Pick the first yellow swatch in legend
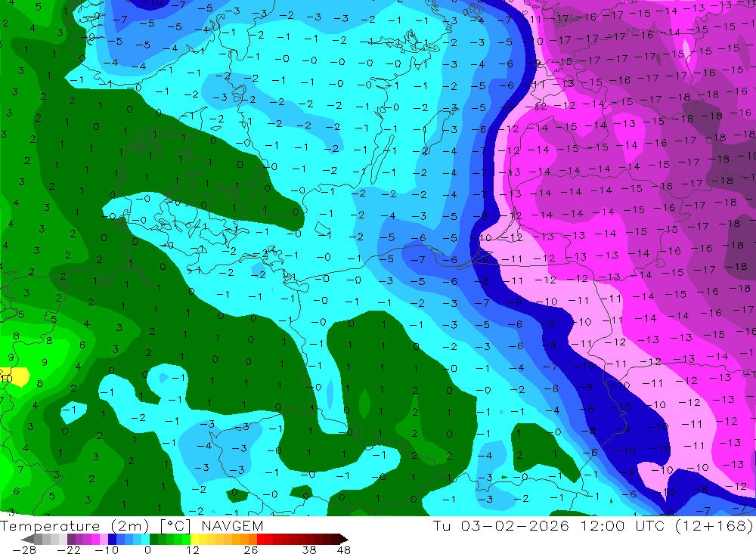 pos(195,539)
